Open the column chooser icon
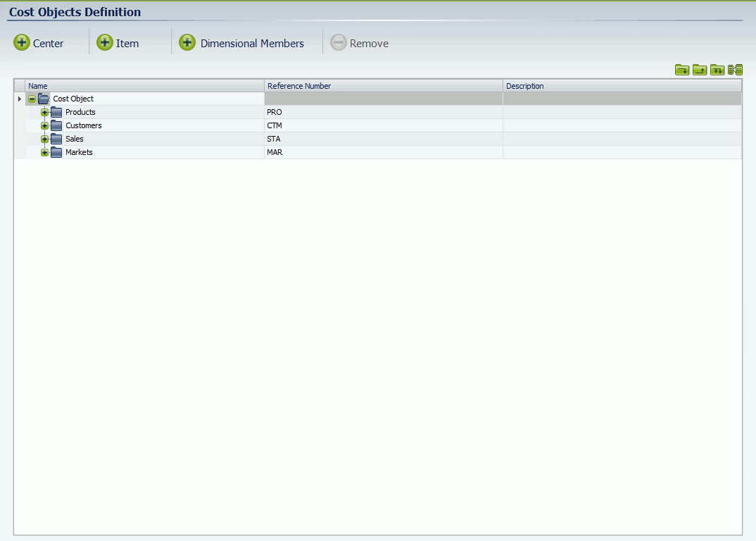The height and width of the screenshot is (541, 756). click(735, 70)
